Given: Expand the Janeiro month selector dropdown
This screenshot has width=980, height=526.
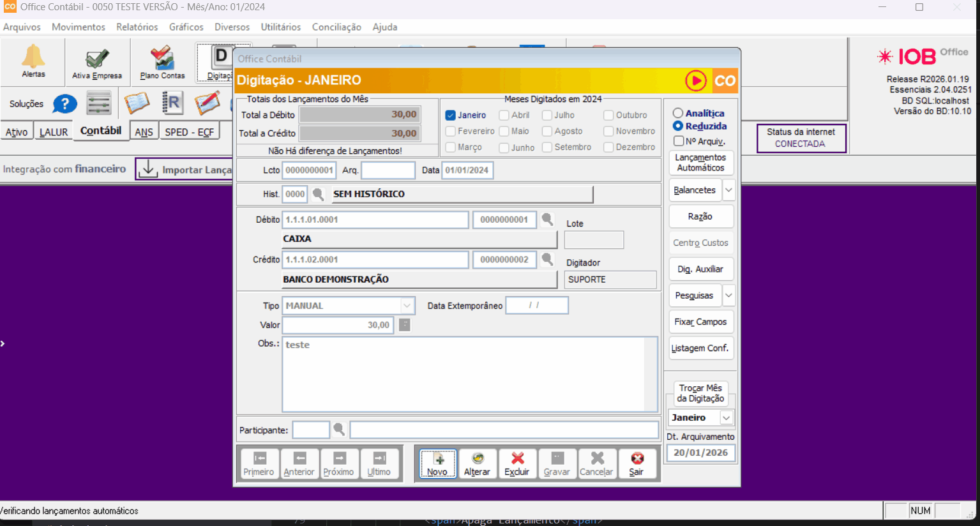Looking at the screenshot, I should click(x=726, y=417).
